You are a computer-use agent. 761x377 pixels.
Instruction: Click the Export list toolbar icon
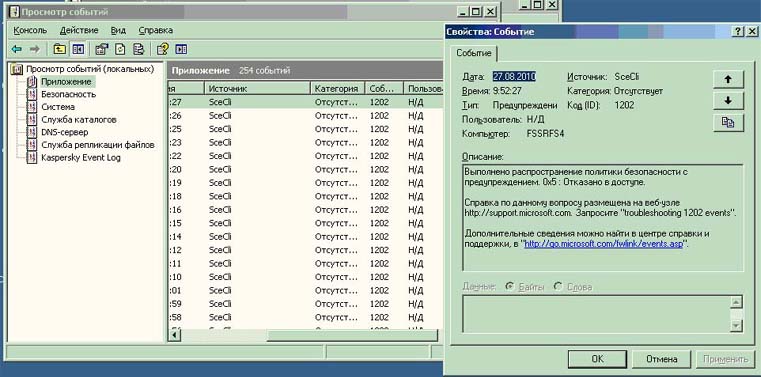click(139, 49)
